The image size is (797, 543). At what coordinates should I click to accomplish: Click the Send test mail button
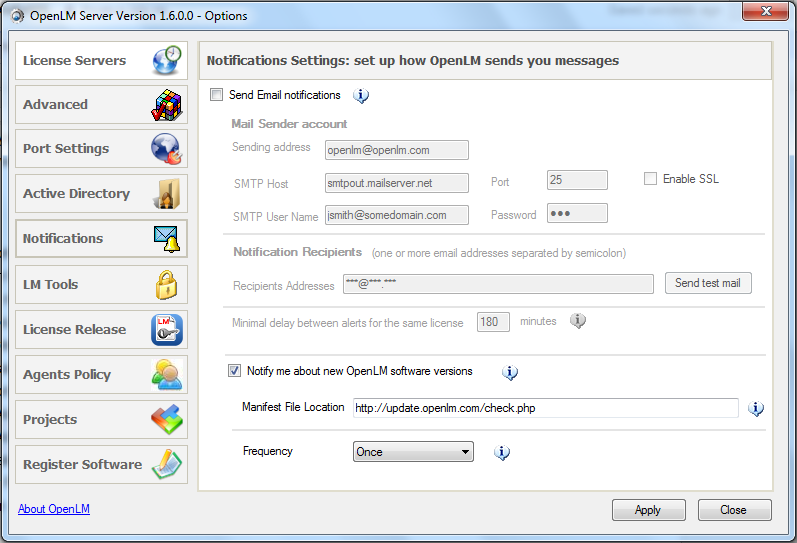click(x=708, y=283)
